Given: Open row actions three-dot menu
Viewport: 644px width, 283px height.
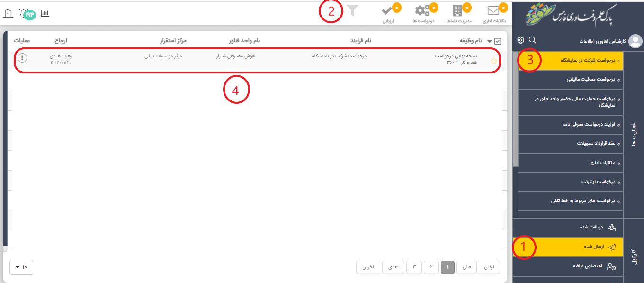Looking at the screenshot, I should pyautogui.click(x=22, y=58).
